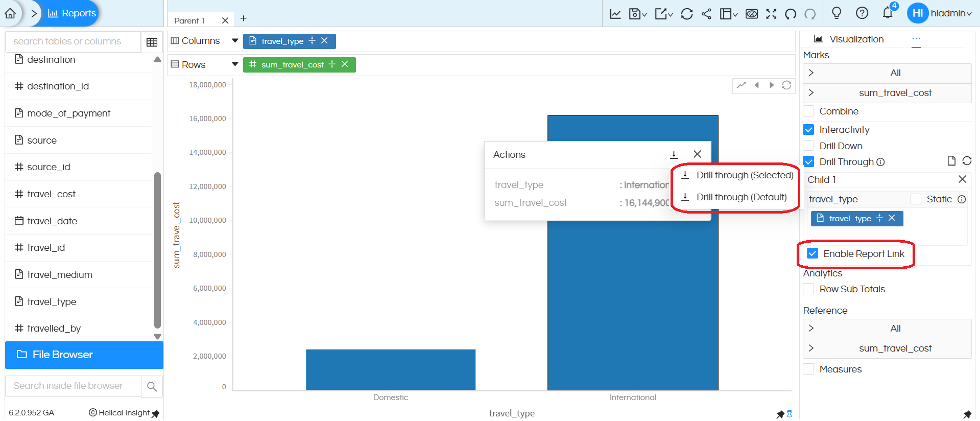
Task: Remove travel_type pill from Columns shelf
Action: [324, 41]
